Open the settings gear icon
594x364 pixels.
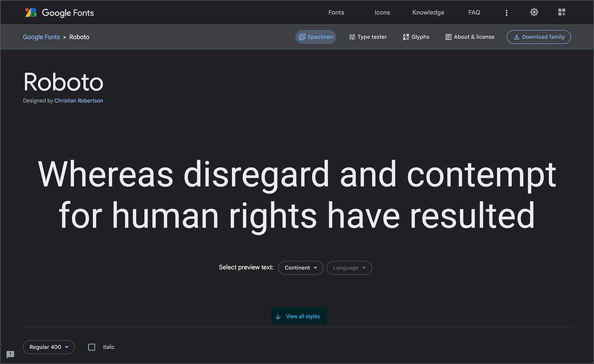pyautogui.click(x=534, y=12)
